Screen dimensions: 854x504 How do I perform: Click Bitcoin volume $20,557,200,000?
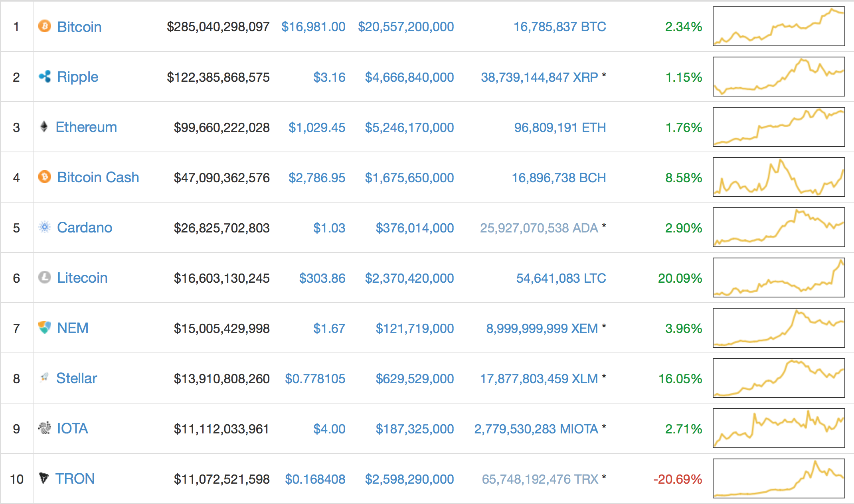406,27
